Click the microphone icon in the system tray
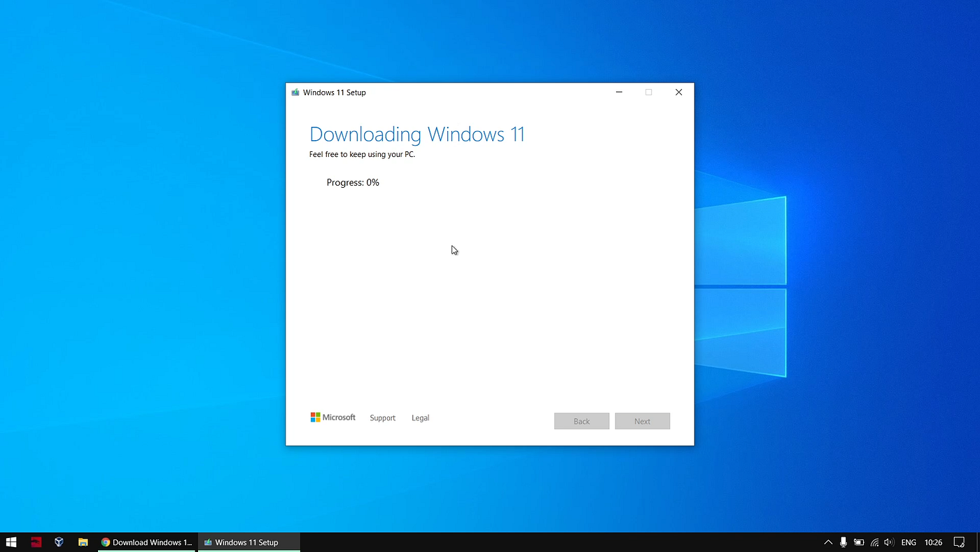 [x=843, y=541]
